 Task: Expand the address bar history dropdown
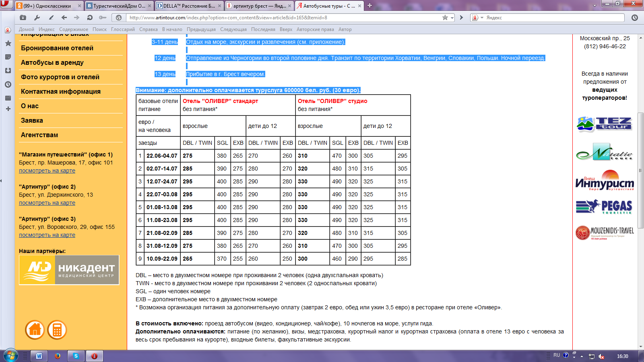coord(452,18)
